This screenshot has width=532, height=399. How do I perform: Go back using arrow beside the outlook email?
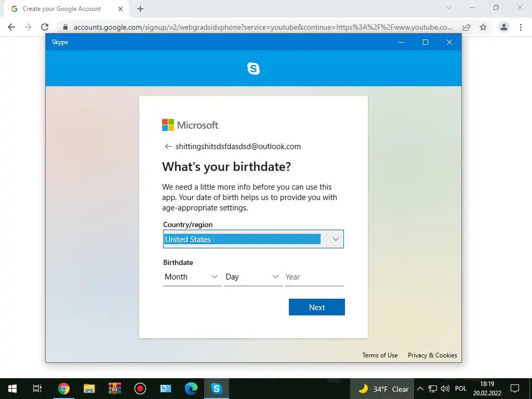(168, 146)
